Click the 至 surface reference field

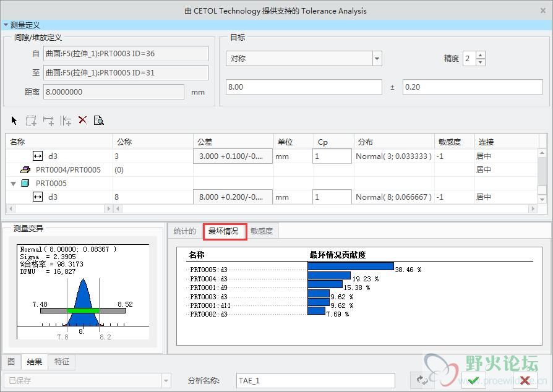126,72
